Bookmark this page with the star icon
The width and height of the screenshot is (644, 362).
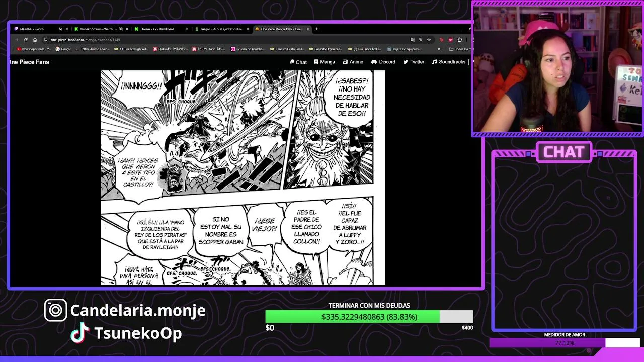pyautogui.click(x=429, y=40)
